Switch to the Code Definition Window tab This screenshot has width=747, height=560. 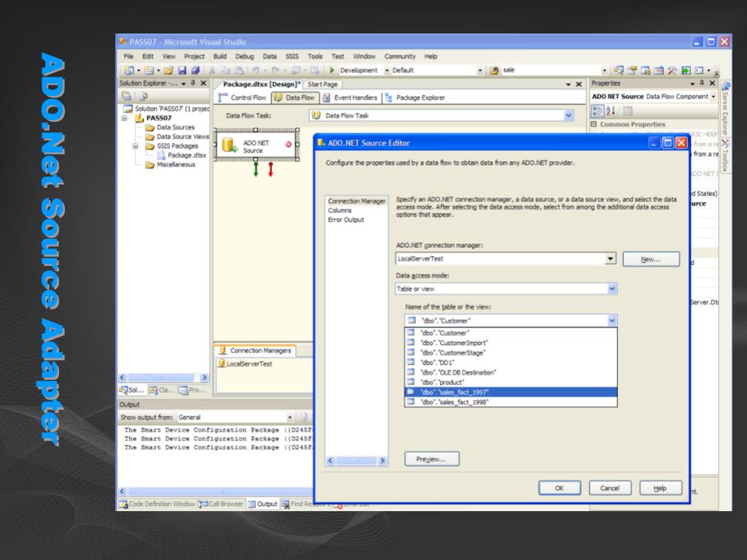coord(158,504)
